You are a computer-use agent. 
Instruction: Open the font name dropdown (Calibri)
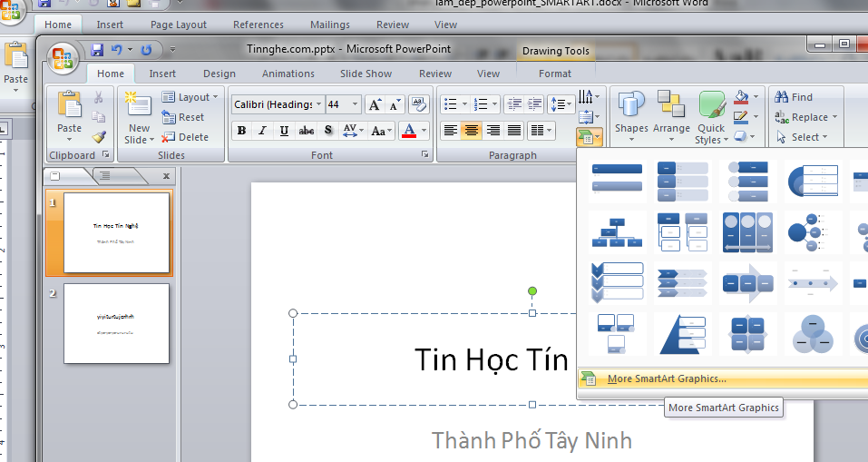[x=319, y=104]
